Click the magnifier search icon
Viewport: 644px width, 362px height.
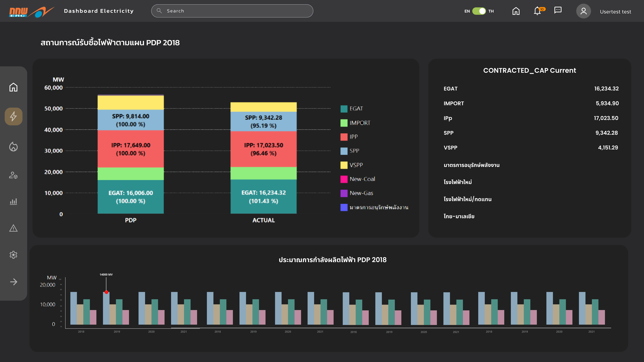click(159, 11)
